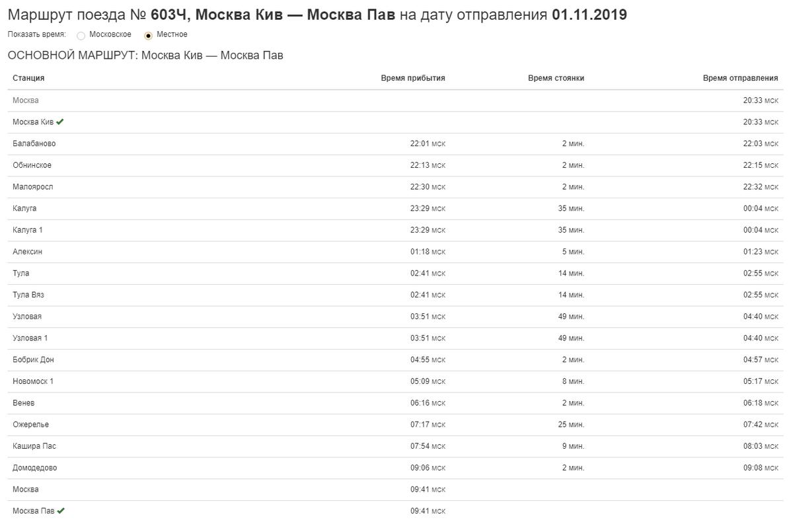Click the Ожерелье station name
Image resolution: width=793 pixels, height=532 pixels.
point(30,424)
